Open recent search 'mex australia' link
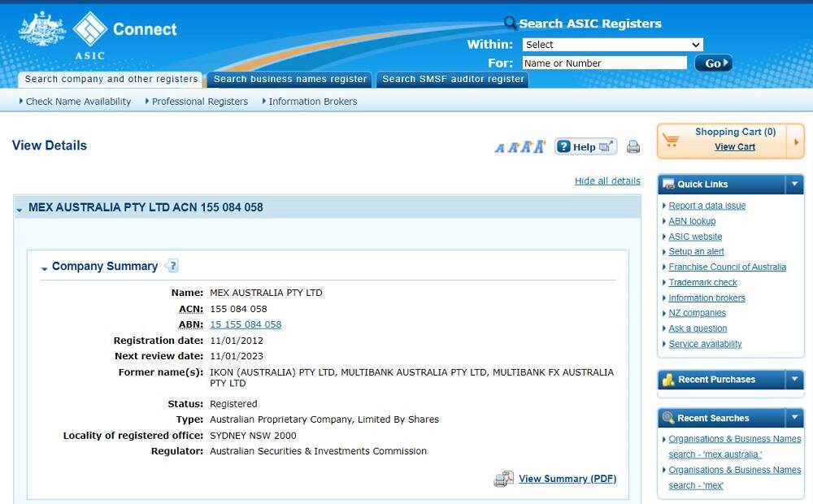 734,446
